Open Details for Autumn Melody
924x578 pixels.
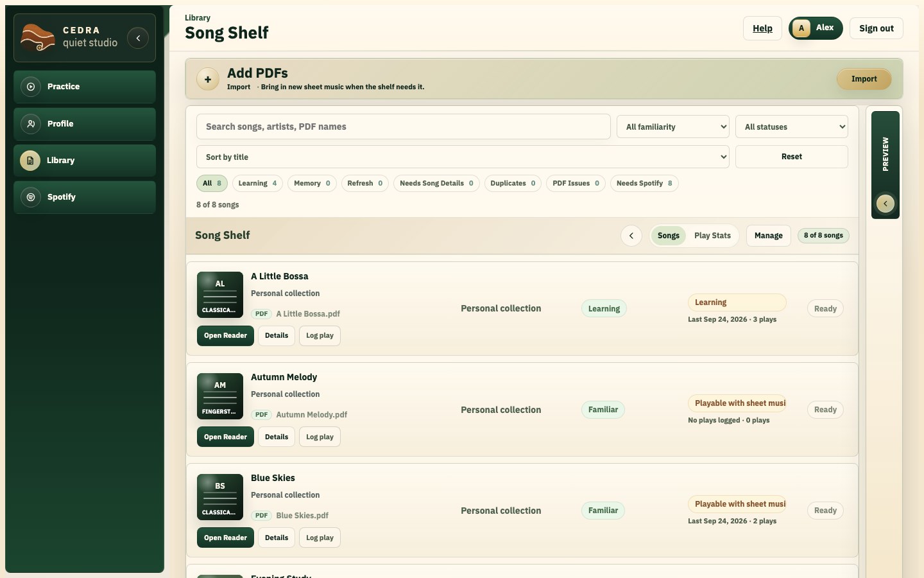(x=277, y=437)
